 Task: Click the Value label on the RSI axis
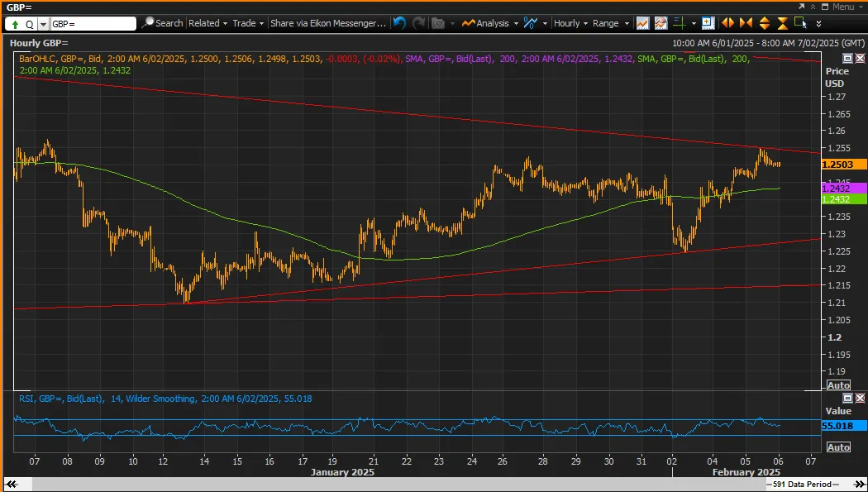coord(838,411)
